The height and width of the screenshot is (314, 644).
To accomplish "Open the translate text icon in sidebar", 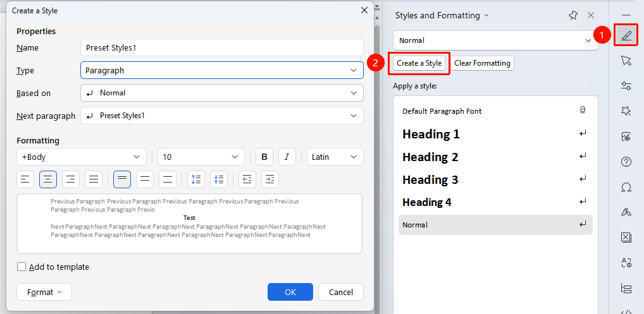I will pyautogui.click(x=626, y=263).
